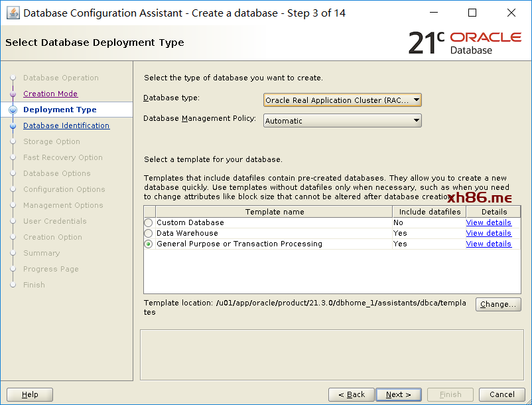Open the Database type dropdown

[342, 100]
